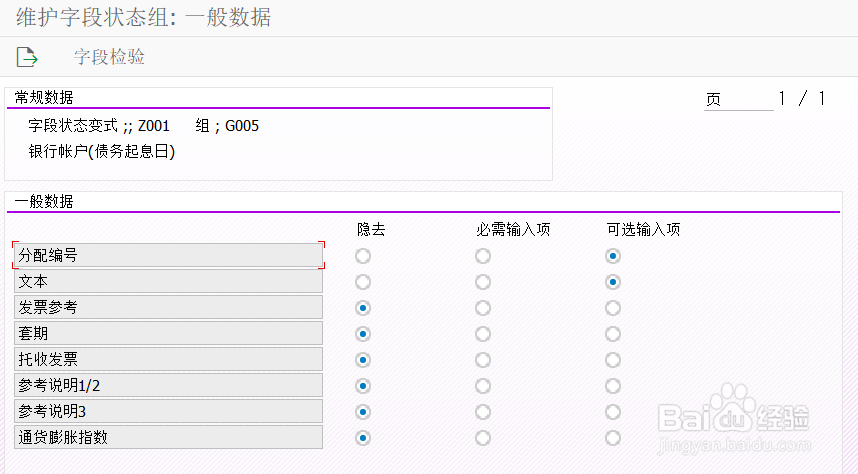The width and height of the screenshot is (858, 474).
Task: Select 隐去 for 文本
Action: click(x=363, y=282)
